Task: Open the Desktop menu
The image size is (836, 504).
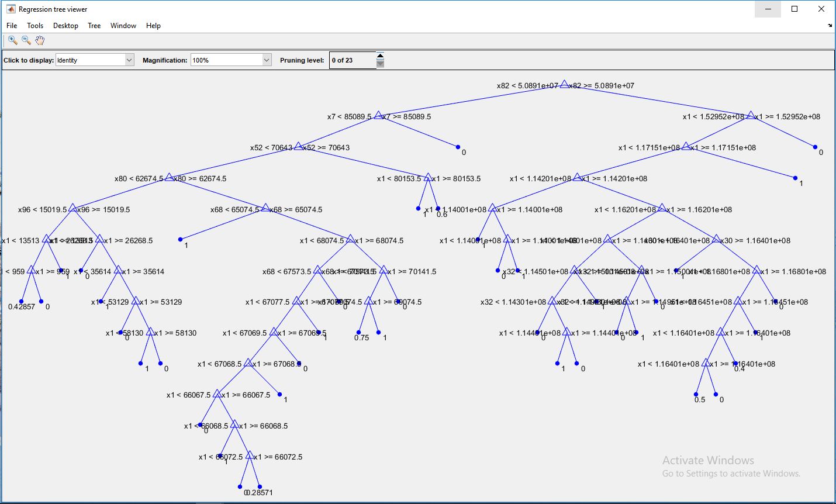Action: 65,26
